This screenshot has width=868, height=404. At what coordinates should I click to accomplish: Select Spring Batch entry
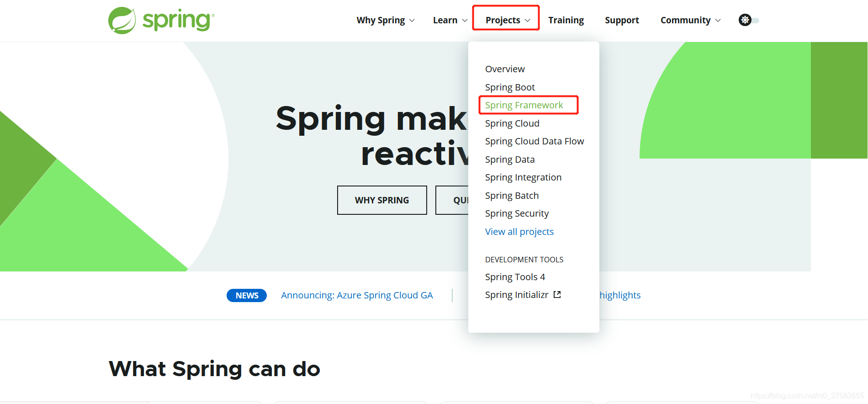[512, 196]
